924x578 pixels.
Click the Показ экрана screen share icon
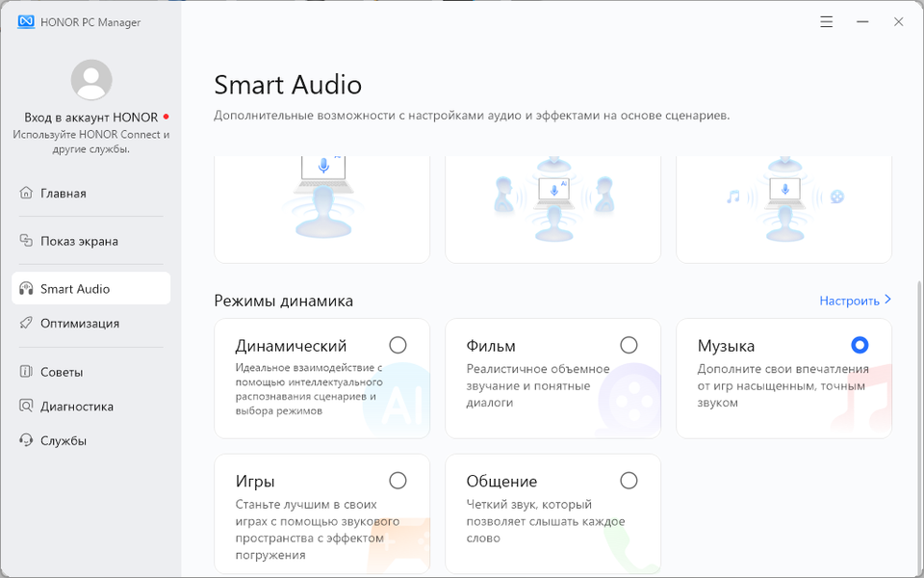tap(26, 241)
